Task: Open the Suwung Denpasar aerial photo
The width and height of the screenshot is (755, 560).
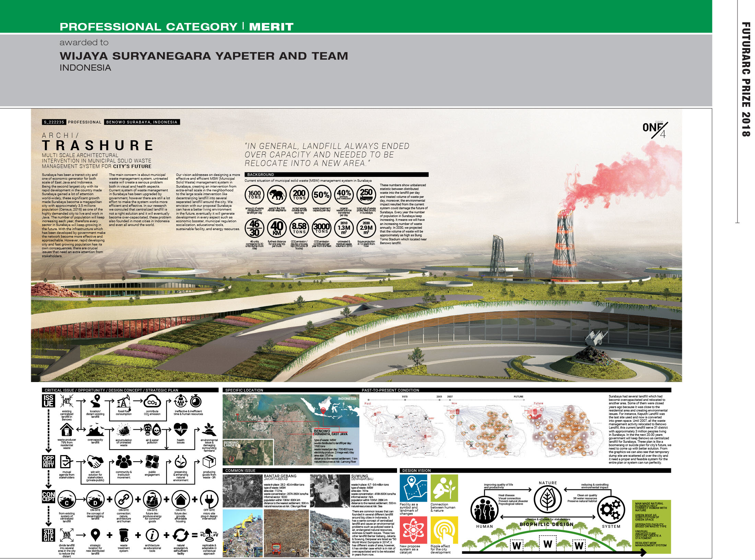Action: (330, 491)
